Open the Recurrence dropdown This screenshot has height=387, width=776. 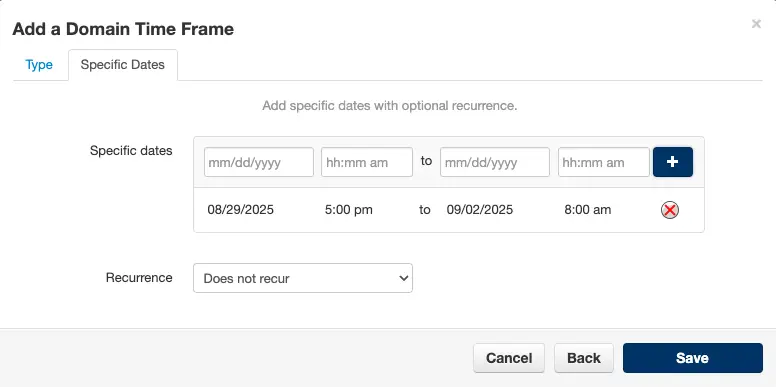pyautogui.click(x=303, y=278)
